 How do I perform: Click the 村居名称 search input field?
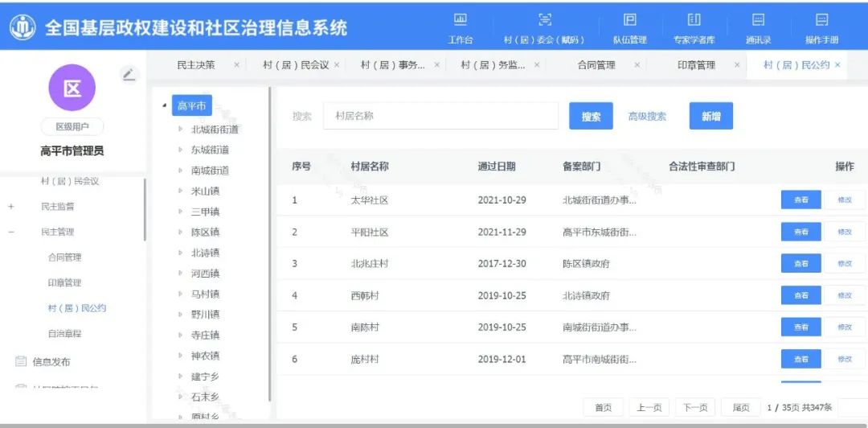click(x=440, y=116)
